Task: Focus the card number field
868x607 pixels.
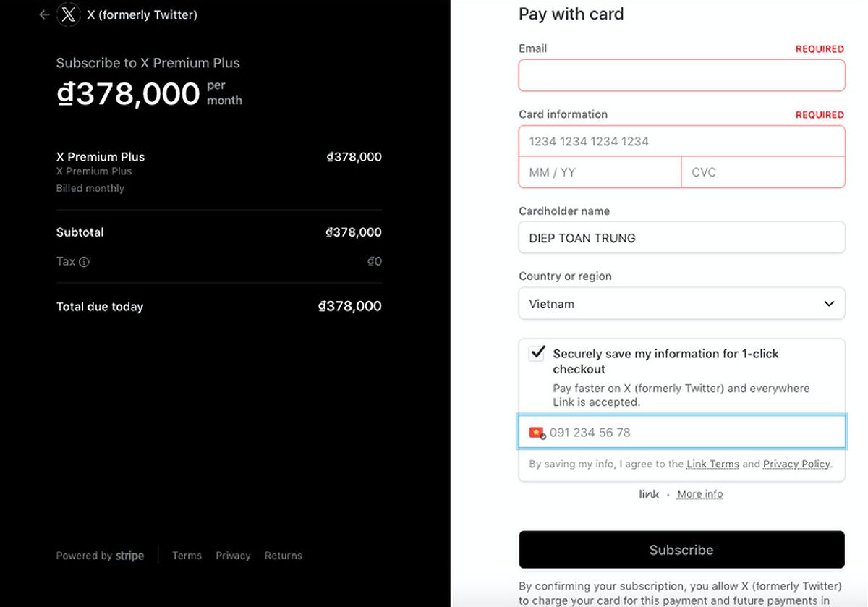Action: click(681, 141)
